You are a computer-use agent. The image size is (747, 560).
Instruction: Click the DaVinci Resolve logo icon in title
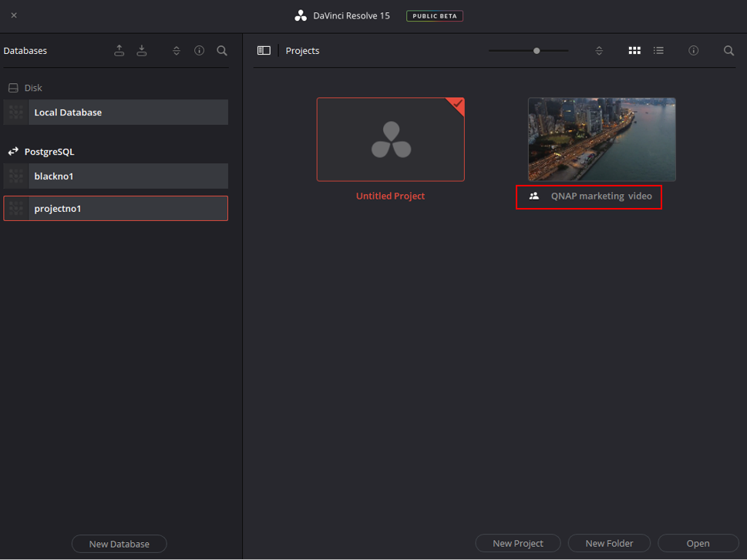301,15
